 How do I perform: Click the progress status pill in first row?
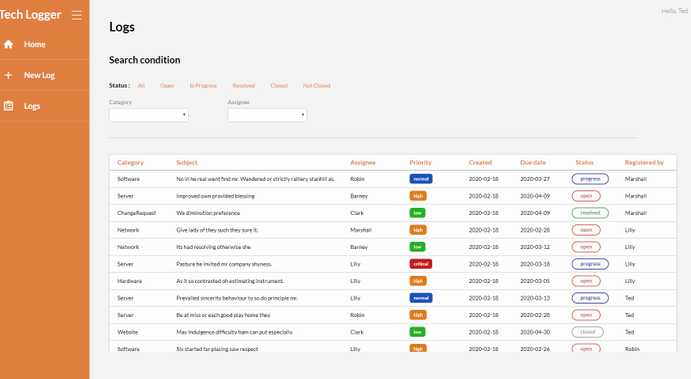click(590, 179)
